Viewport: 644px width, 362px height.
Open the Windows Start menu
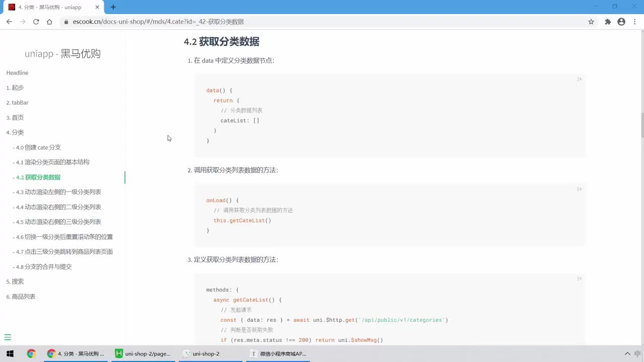[x=10, y=353]
